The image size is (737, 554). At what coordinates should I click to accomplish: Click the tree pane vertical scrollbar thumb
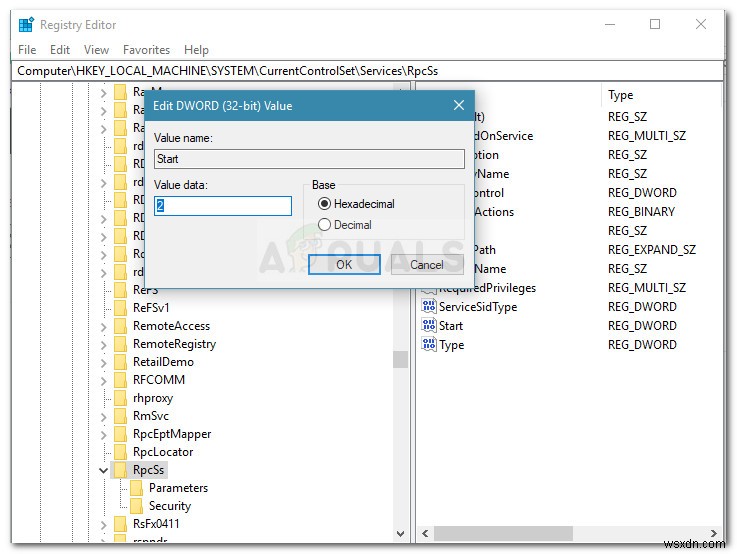(x=400, y=359)
